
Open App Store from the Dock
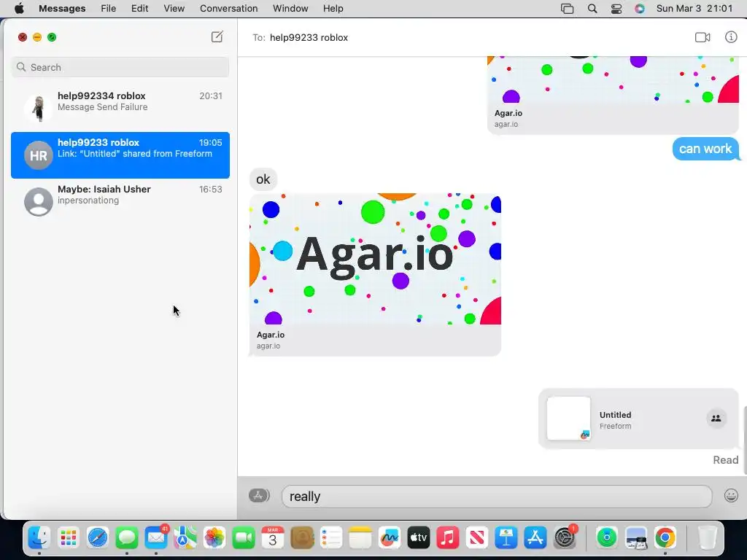(x=535, y=538)
